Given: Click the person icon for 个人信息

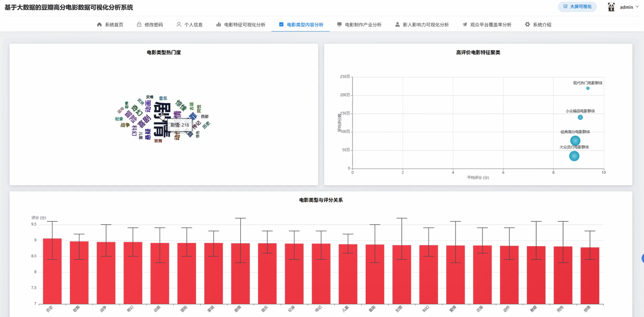Looking at the screenshot, I should 179,25.
